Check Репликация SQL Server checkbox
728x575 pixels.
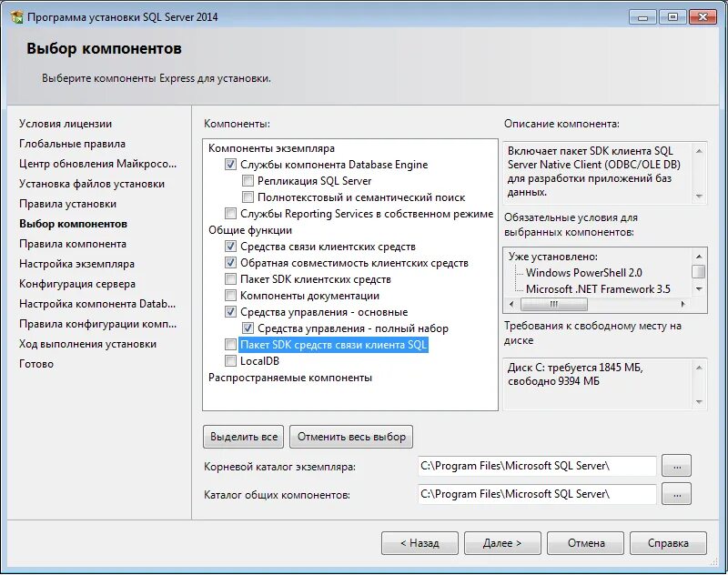[x=248, y=181]
